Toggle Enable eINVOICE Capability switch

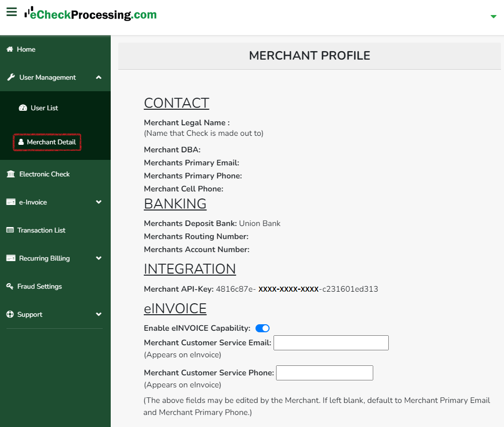[263, 328]
